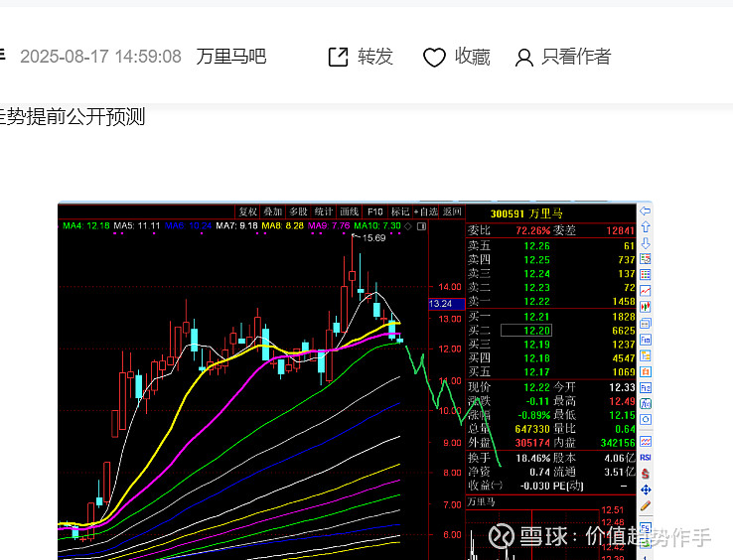Click the 13.24 price marker on axis

pyautogui.click(x=446, y=304)
